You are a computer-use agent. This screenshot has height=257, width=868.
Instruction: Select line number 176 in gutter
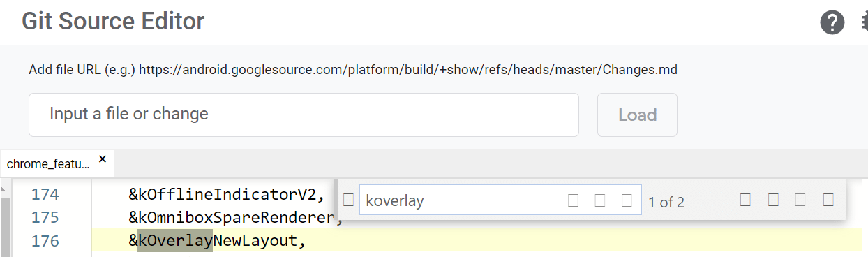click(x=45, y=241)
